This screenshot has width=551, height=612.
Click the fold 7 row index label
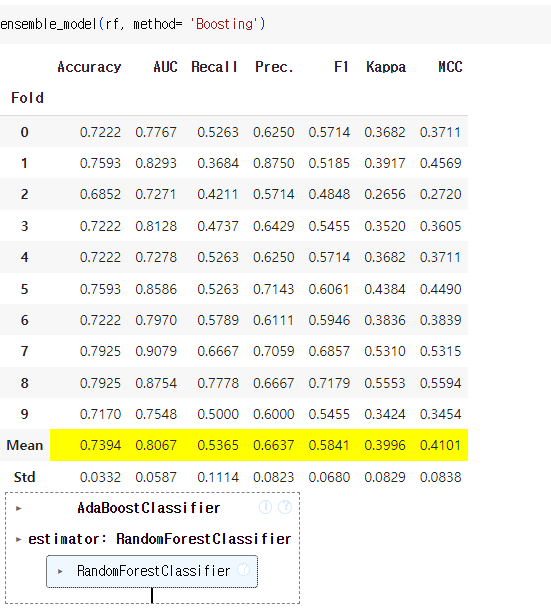point(25,351)
